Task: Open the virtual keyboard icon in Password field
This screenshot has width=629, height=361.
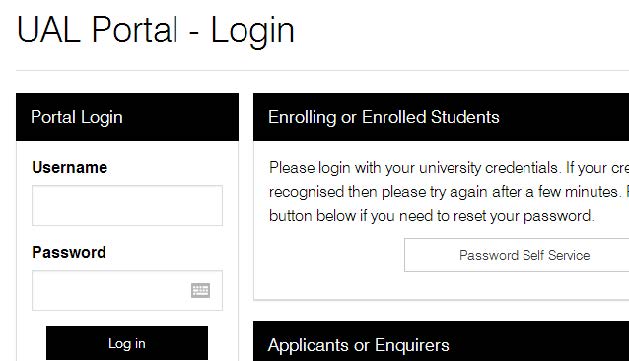Action: (200, 290)
